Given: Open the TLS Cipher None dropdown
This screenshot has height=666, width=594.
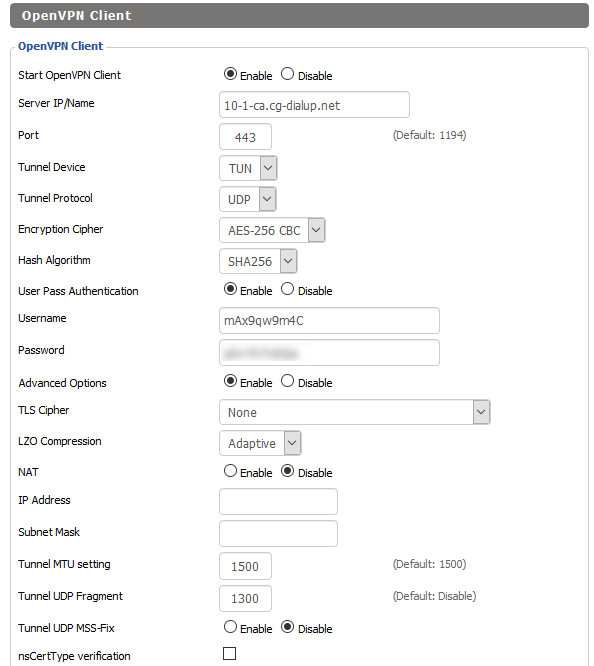Looking at the screenshot, I should 355,412.
